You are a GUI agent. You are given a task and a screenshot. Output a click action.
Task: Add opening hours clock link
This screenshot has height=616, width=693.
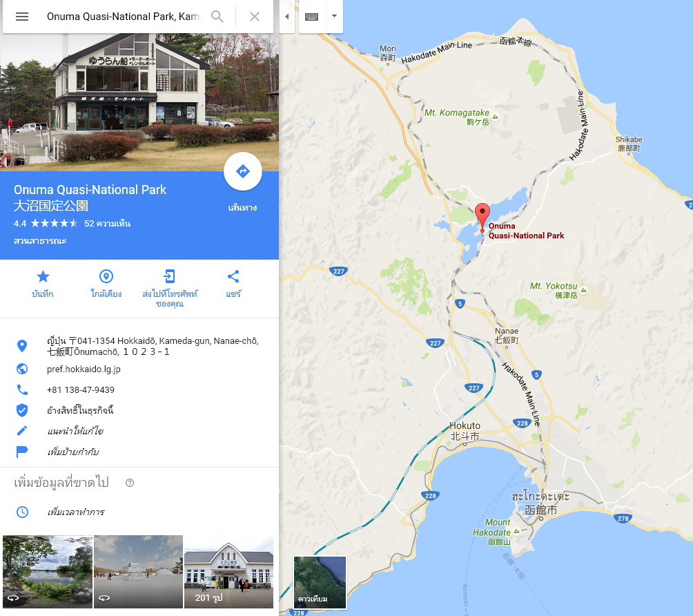click(75, 512)
